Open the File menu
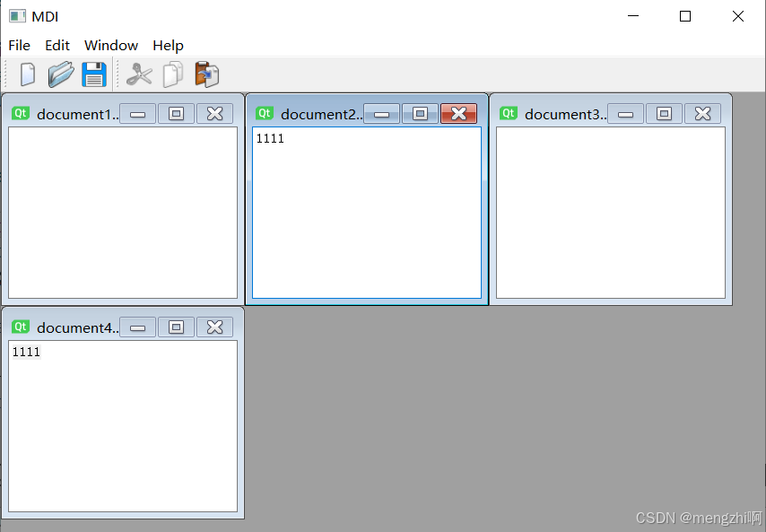 tap(20, 46)
